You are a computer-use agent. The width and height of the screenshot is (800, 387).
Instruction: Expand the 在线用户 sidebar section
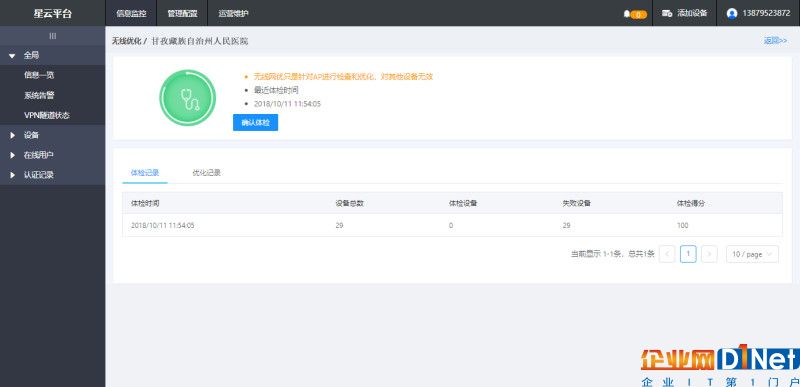pyautogui.click(x=53, y=155)
